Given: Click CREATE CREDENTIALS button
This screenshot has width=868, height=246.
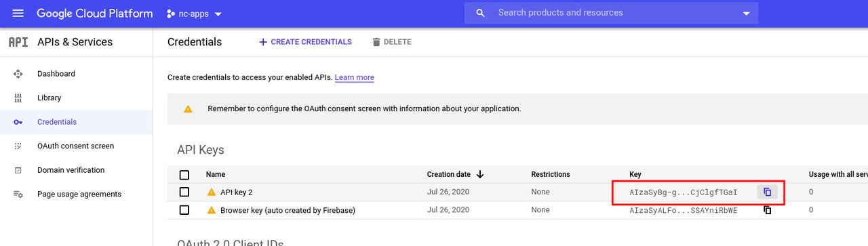Looking at the screenshot, I should coord(305,42).
